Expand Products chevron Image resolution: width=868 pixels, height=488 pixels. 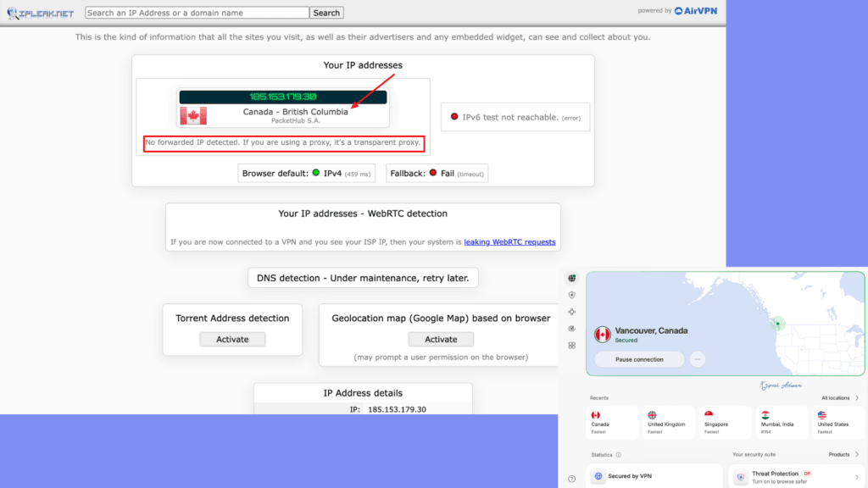(857, 455)
